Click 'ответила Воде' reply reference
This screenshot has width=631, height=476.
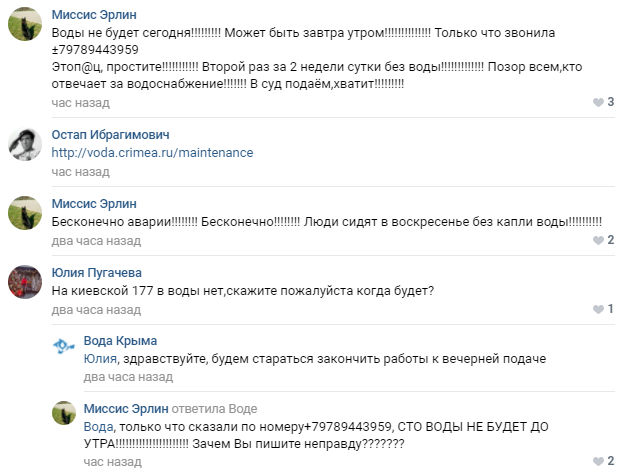pyautogui.click(x=214, y=409)
